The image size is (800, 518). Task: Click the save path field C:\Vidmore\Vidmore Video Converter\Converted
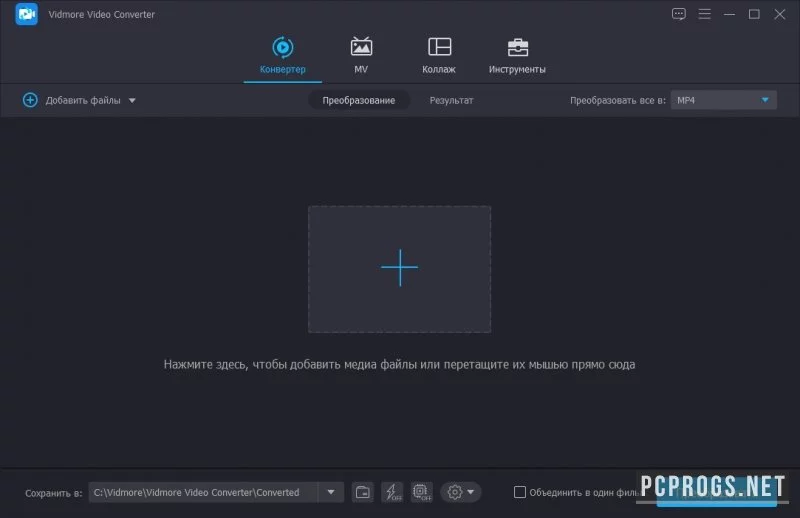[203, 492]
